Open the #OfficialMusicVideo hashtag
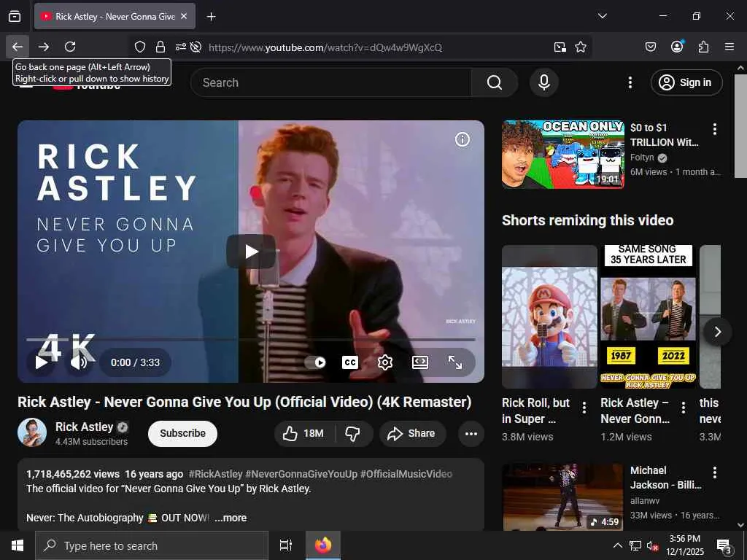The width and height of the screenshot is (747, 560). [x=406, y=474]
